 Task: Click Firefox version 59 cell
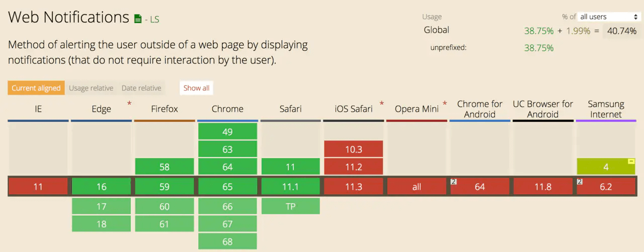pyautogui.click(x=165, y=187)
